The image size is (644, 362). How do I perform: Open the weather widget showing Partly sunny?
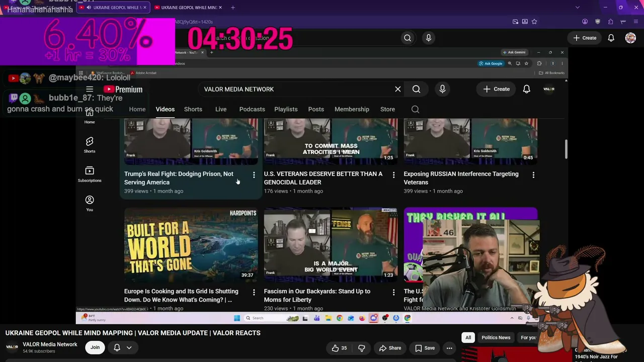point(94,318)
